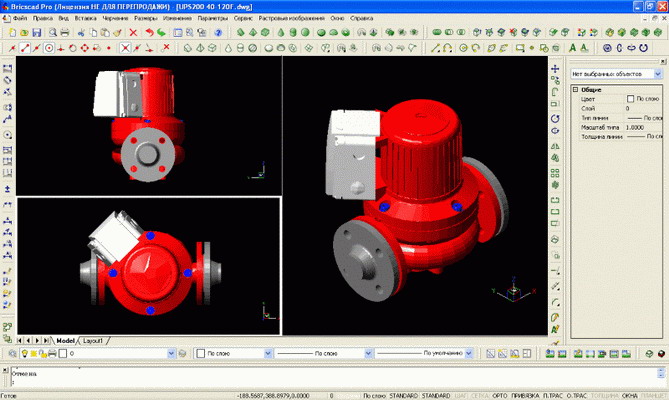
Task: Switch to the Model tab
Action: [65, 341]
